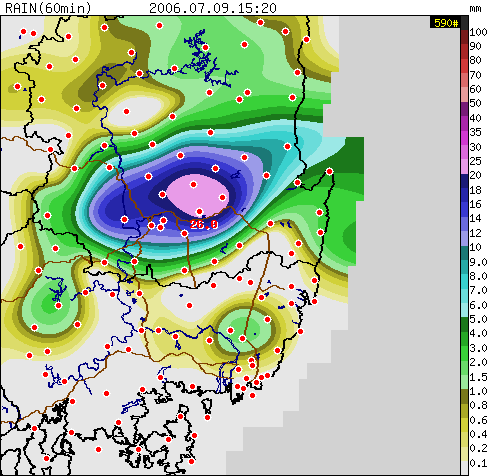Click the legend label 7.0

[x=478, y=290]
